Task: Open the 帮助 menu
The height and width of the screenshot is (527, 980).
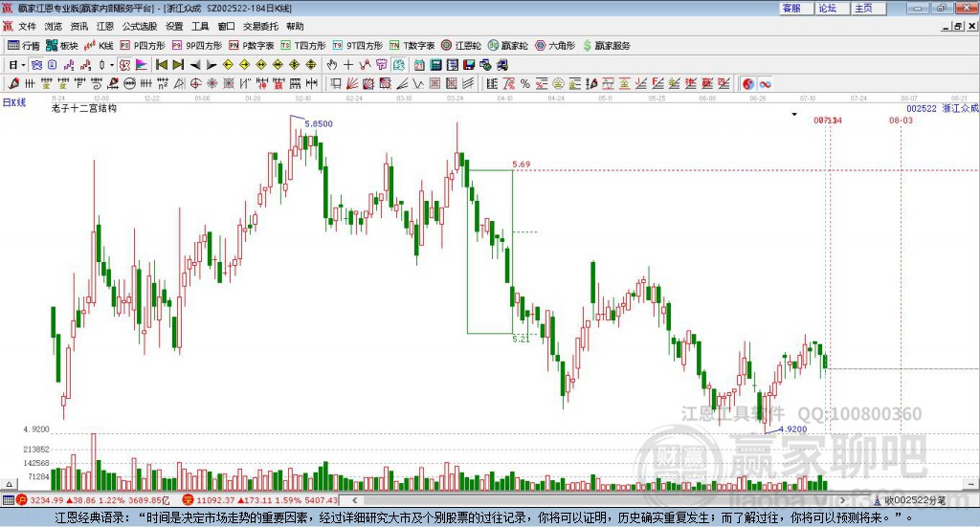Action: 295,26
